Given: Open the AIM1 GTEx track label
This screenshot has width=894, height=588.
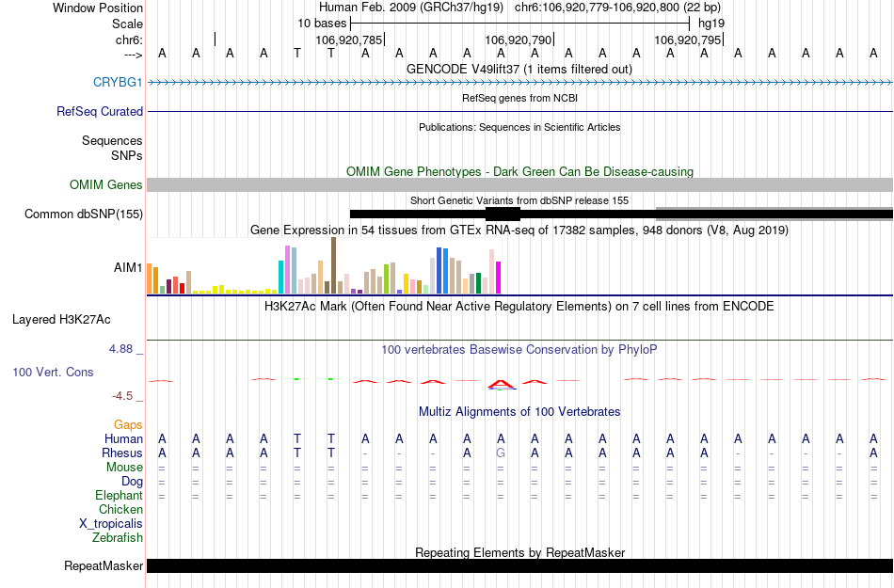Looking at the screenshot, I should point(128,267).
